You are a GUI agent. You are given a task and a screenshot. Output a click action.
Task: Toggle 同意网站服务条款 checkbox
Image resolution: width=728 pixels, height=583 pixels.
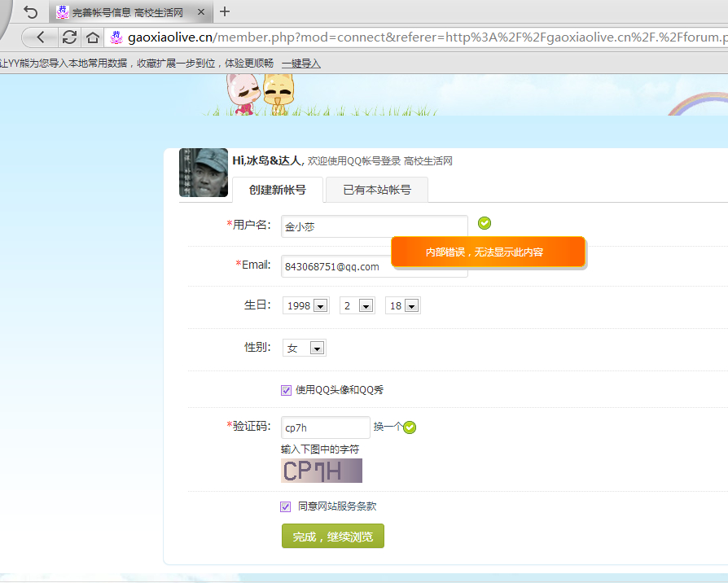pyautogui.click(x=286, y=507)
